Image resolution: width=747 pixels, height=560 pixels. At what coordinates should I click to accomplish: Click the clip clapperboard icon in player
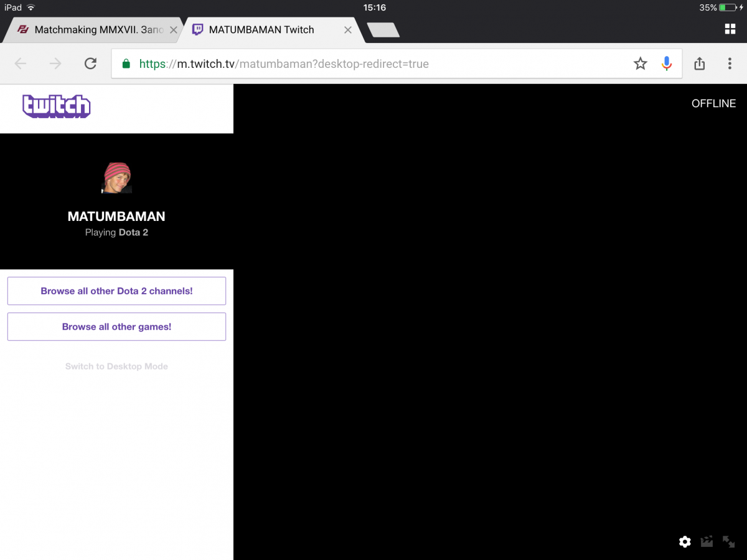707,541
